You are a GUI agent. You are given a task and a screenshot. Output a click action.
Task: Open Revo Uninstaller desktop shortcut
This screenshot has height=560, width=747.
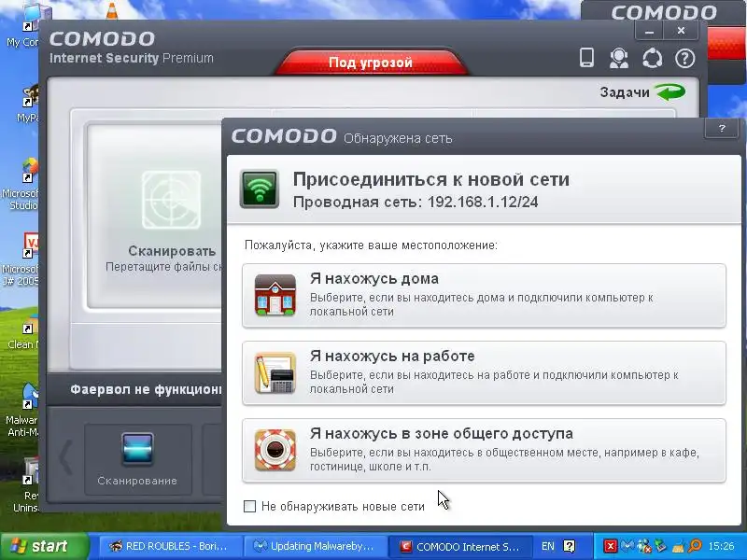pos(26,484)
